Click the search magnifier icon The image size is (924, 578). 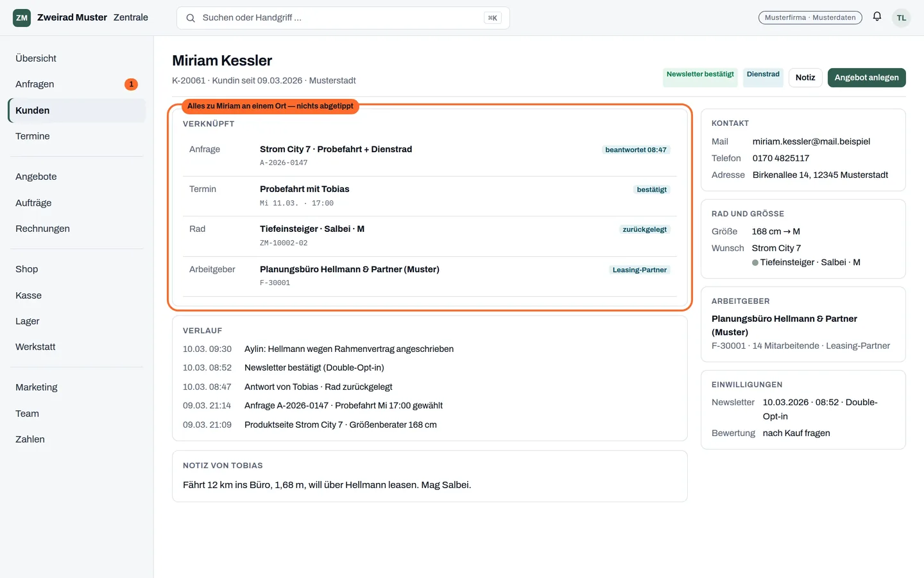pos(191,18)
